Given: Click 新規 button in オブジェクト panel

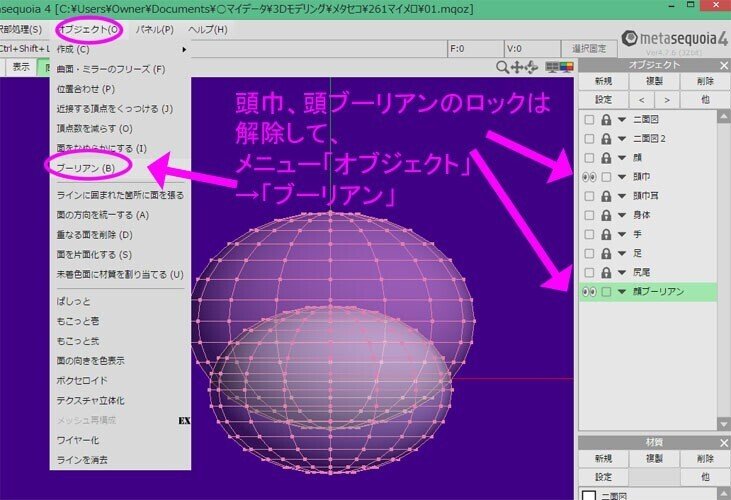Looking at the screenshot, I should point(603,81).
